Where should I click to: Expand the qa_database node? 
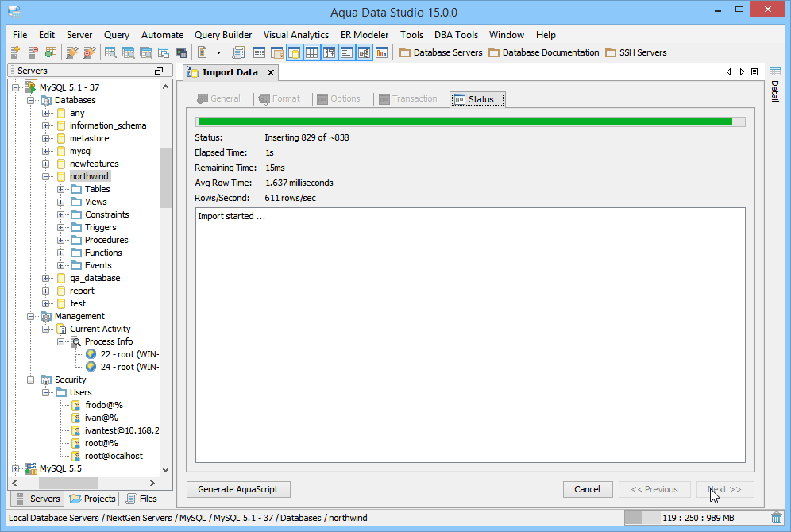(46, 279)
